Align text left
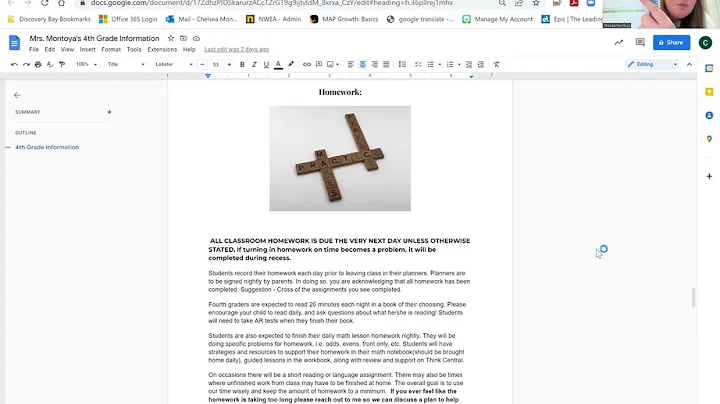The width and height of the screenshot is (720, 404). pos(351,64)
